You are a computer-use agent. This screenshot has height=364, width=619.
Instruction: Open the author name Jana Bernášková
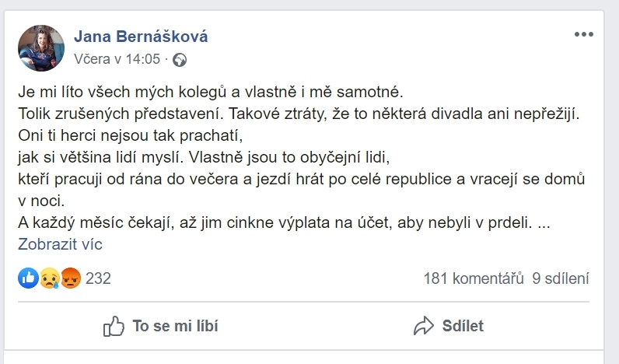coord(141,37)
